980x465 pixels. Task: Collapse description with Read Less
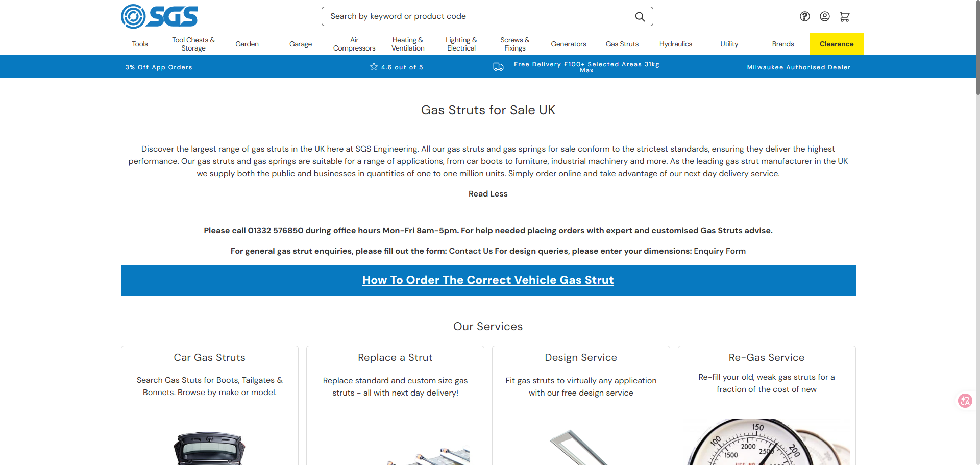[488, 194]
